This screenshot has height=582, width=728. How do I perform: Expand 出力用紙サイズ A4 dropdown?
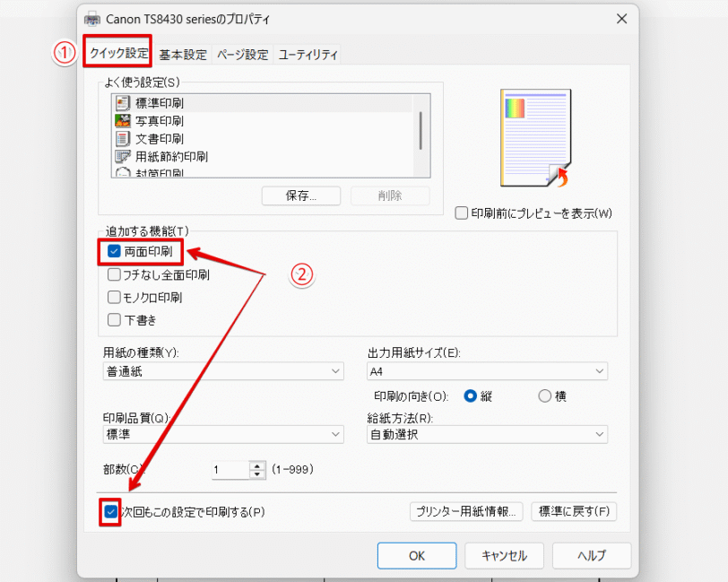487,371
